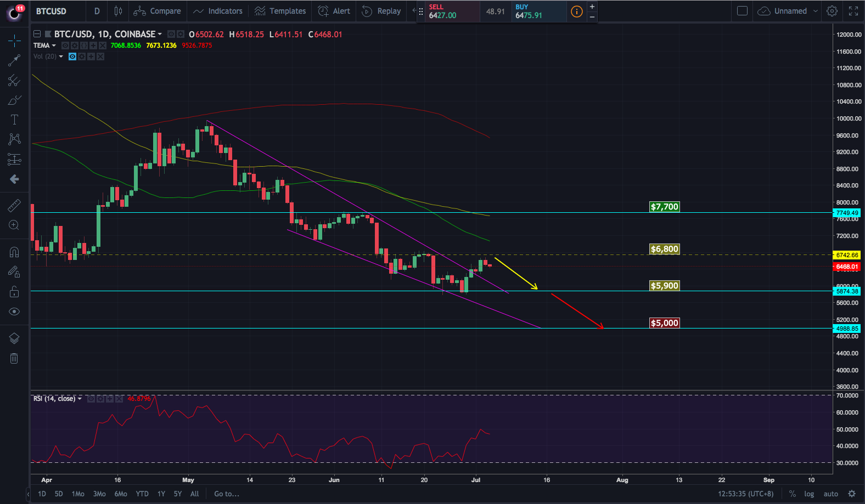Remove the RSI indicator
The width and height of the screenshot is (865, 504).
pos(119,399)
